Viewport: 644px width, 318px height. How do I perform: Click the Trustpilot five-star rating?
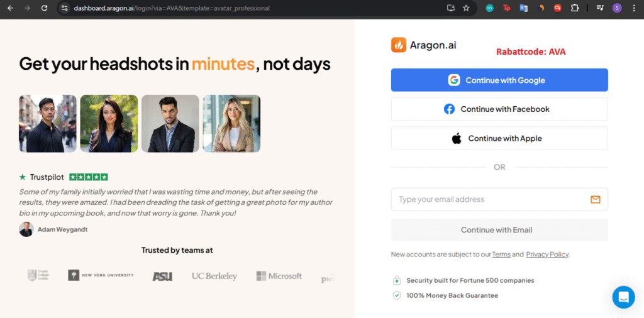(x=89, y=177)
